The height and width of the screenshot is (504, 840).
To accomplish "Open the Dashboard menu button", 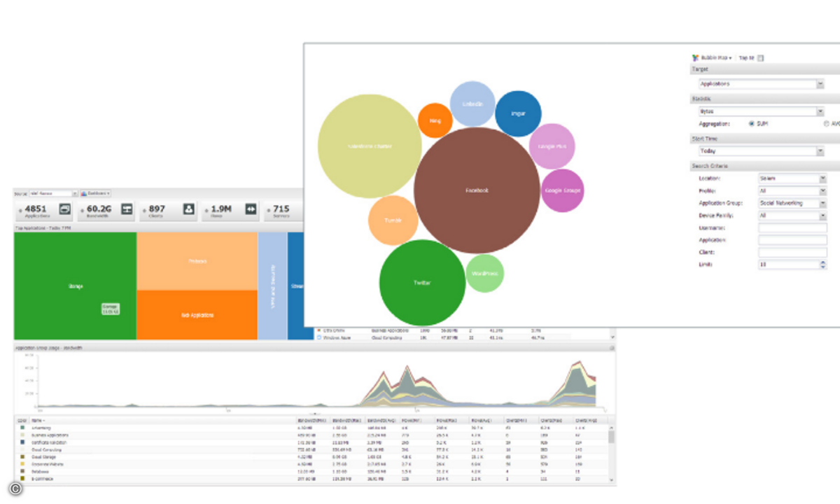I will (x=95, y=193).
